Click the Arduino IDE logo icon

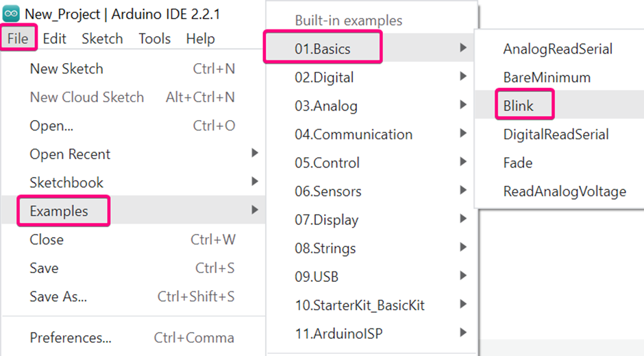coord(12,14)
